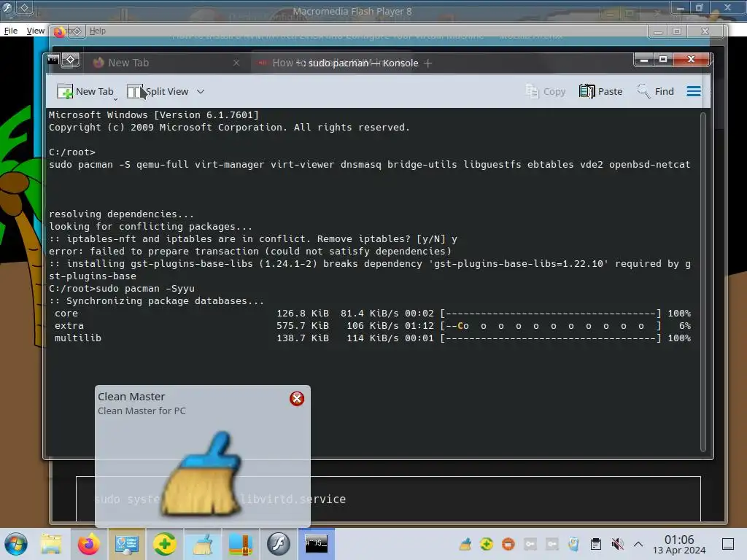747x560 pixels.
Task: Click the Split View button in Konsole
Action: (158, 91)
